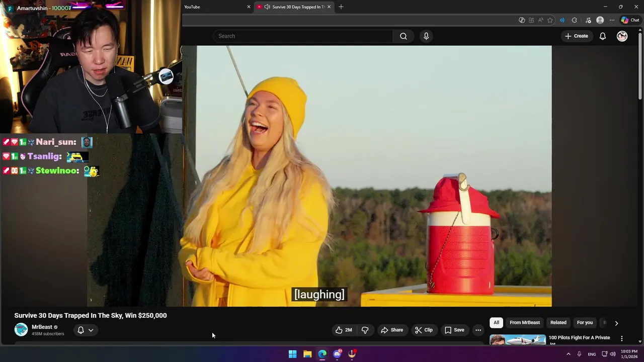
Task: Click overlapping-circles icon in address bar
Action: click(522, 20)
